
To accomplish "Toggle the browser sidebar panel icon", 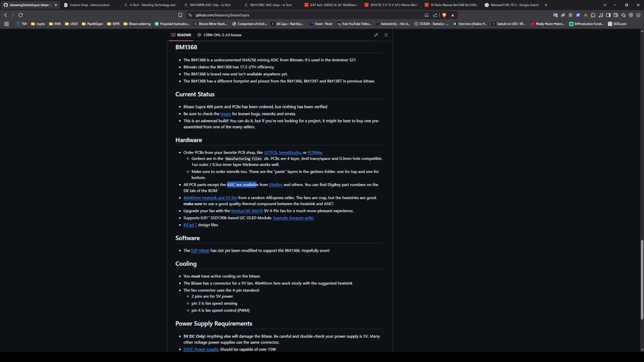I will 608,15.
